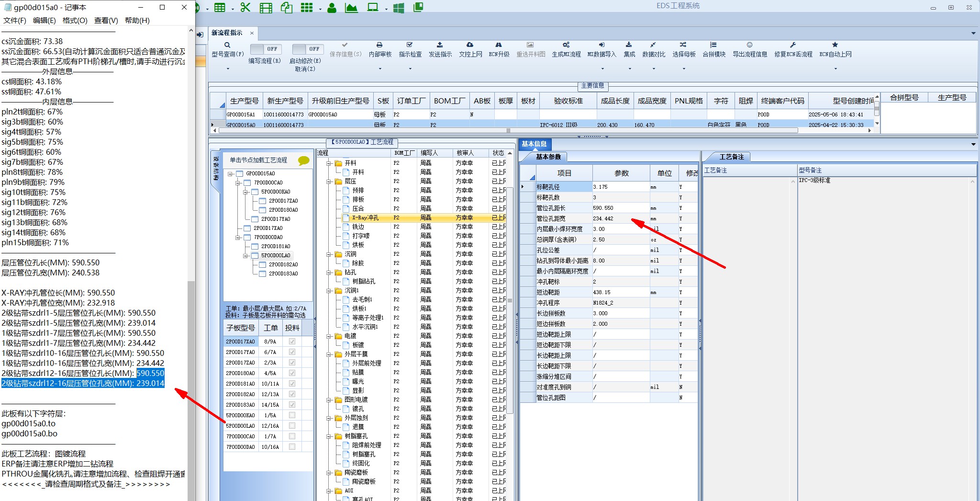980x501 pixels.
Task: Switch to the 基本参数 tab
Action: pyautogui.click(x=548, y=157)
